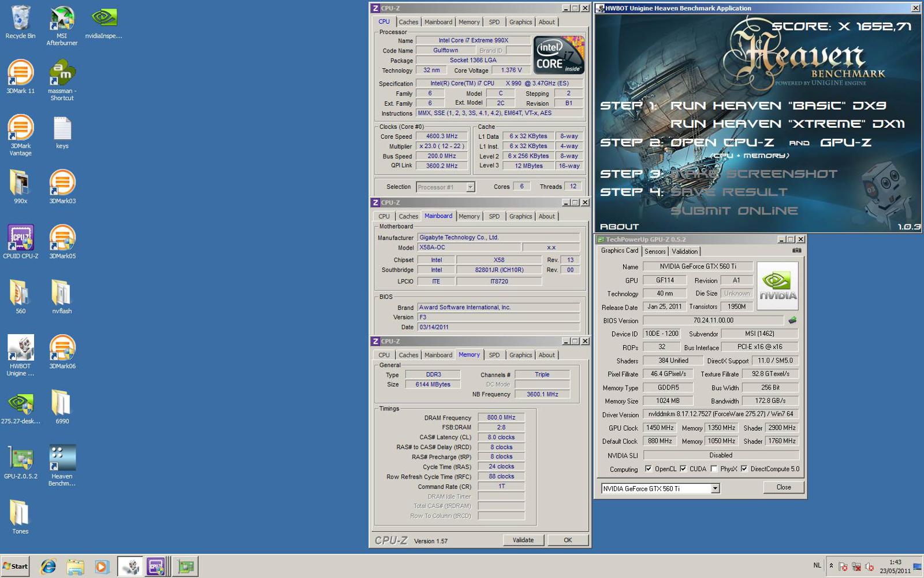Click the 'GF114' GPU name value
The height and width of the screenshot is (578, 924).
coord(665,280)
